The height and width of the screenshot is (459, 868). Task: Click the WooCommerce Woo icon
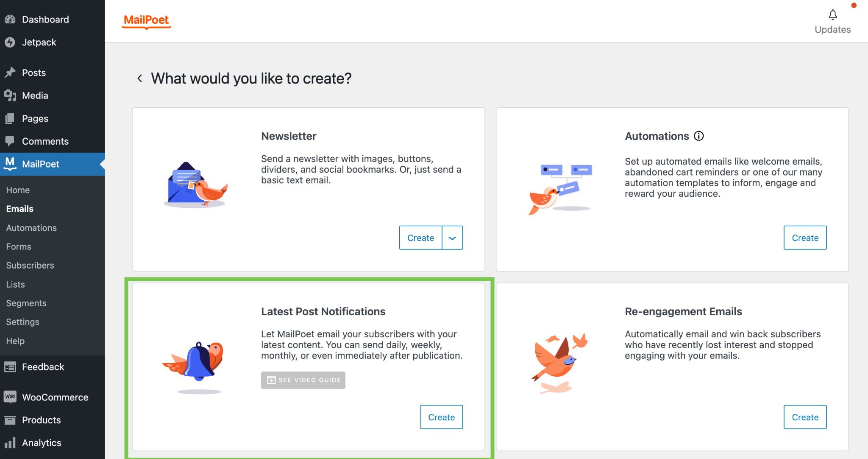10,397
